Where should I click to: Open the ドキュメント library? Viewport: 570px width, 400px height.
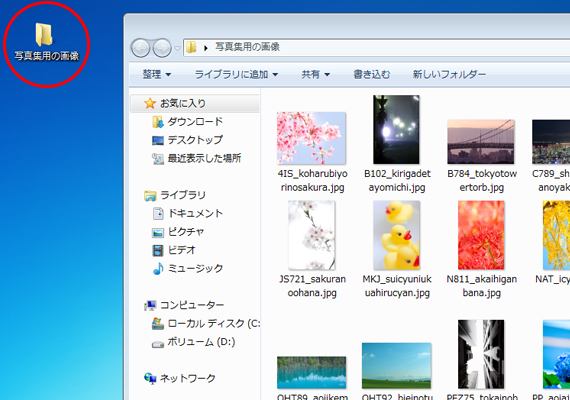click(x=195, y=213)
